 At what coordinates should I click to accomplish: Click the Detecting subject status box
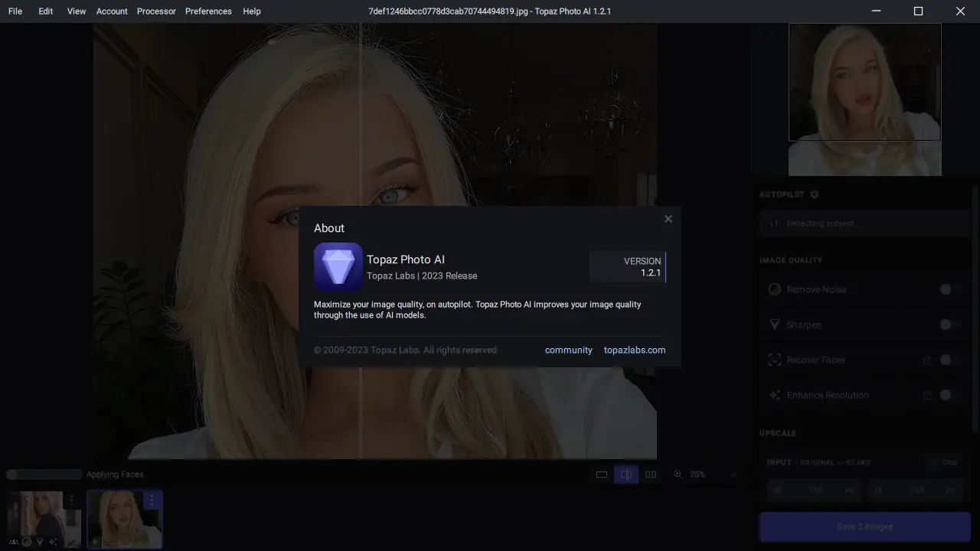click(864, 223)
